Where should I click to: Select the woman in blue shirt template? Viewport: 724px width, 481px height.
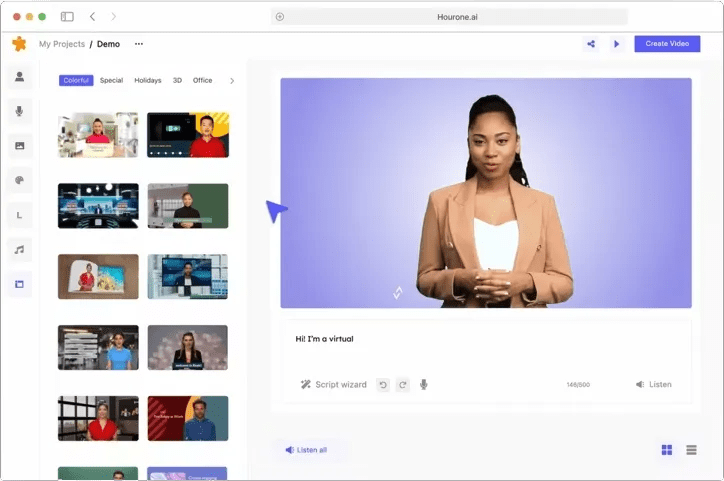(x=98, y=347)
